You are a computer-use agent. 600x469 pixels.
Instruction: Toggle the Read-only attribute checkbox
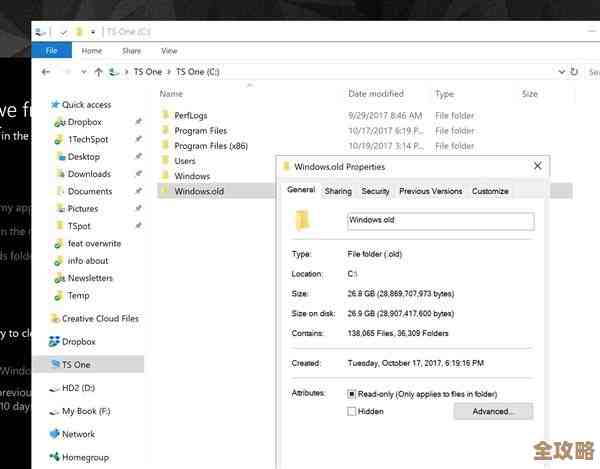(351, 394)
